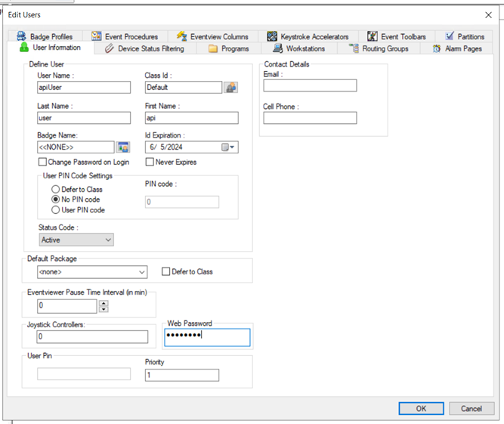Expand the Default Package dropdown
Viewport: 504px width, 424px height.
click(142, 272)
